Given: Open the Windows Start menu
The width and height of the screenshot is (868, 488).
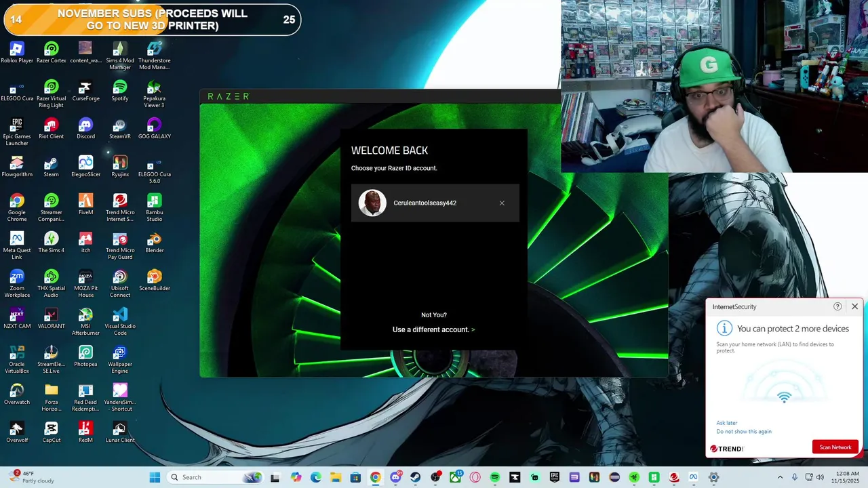Looking at the screenshot, I should (x=155, y=477).
